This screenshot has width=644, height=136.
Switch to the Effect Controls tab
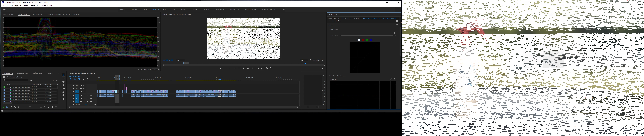(38, 14)
